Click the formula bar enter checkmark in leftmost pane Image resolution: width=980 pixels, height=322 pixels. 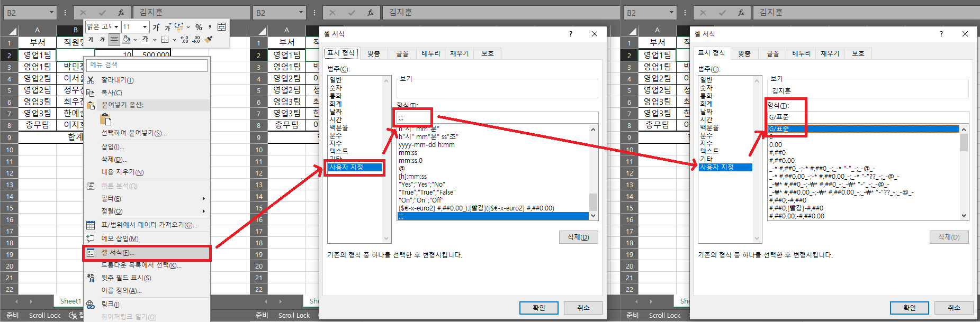pos(102,12)
